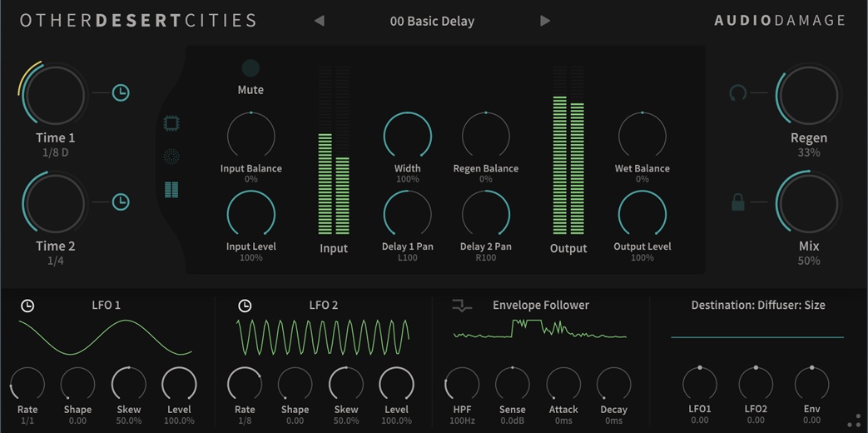Click the Envelope Follower step icon
Screen dimensions: 868x433
point(462,305)
